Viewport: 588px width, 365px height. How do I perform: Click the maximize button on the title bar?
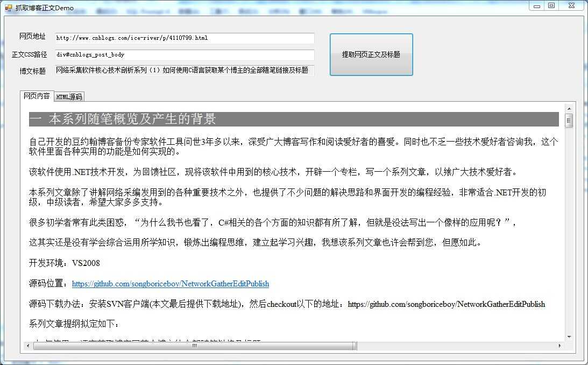tap(551, 6)
